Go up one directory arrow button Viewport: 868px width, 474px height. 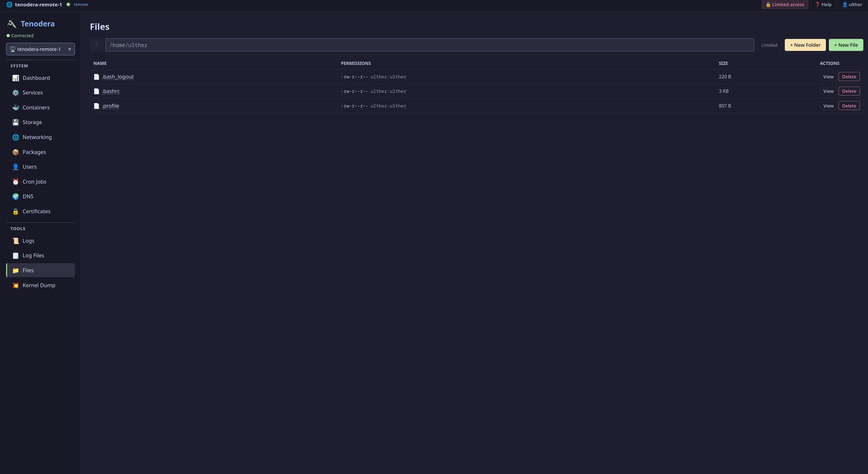[x=96, y=45]
